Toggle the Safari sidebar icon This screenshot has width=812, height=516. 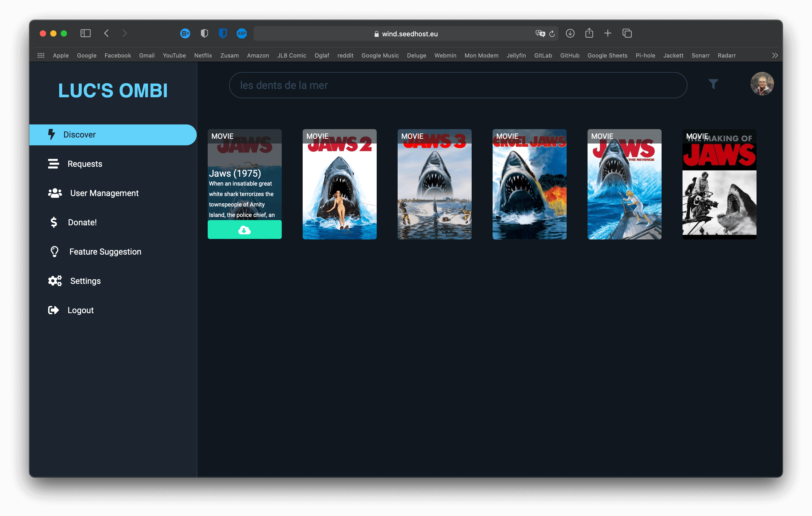85,33
